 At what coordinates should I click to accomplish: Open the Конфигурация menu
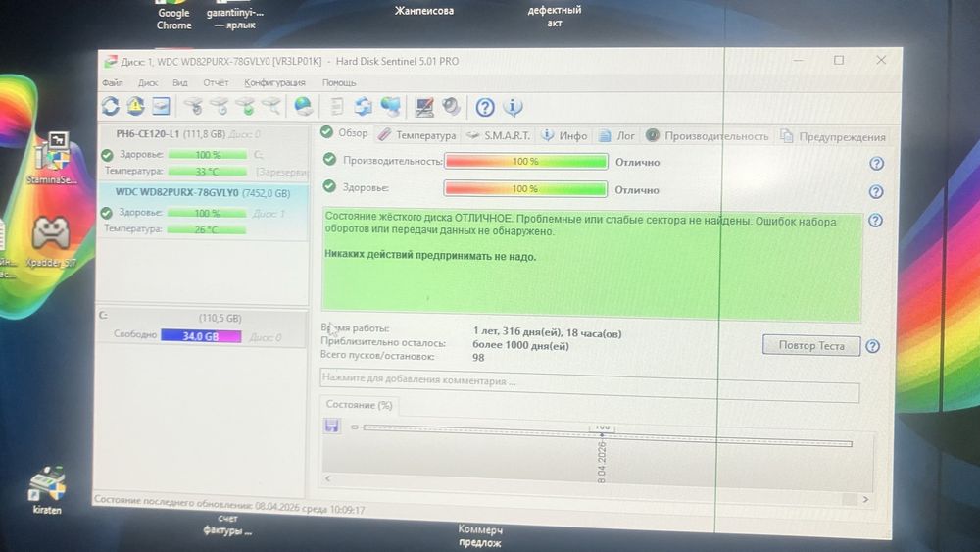[275, 82]
